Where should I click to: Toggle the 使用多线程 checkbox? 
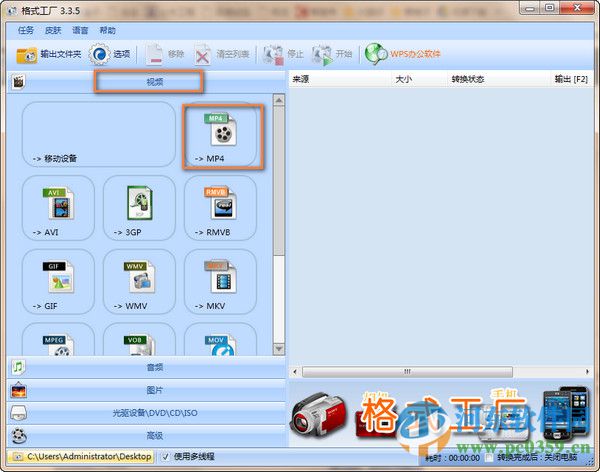[x=166, y=457]
